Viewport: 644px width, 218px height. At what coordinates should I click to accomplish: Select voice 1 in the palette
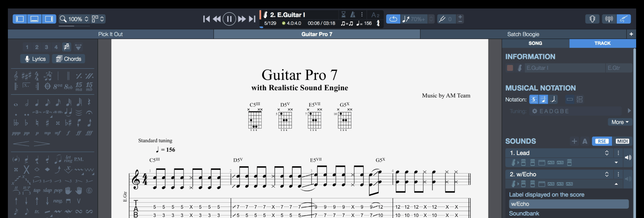pyautogui.click(x=27, y=47)
